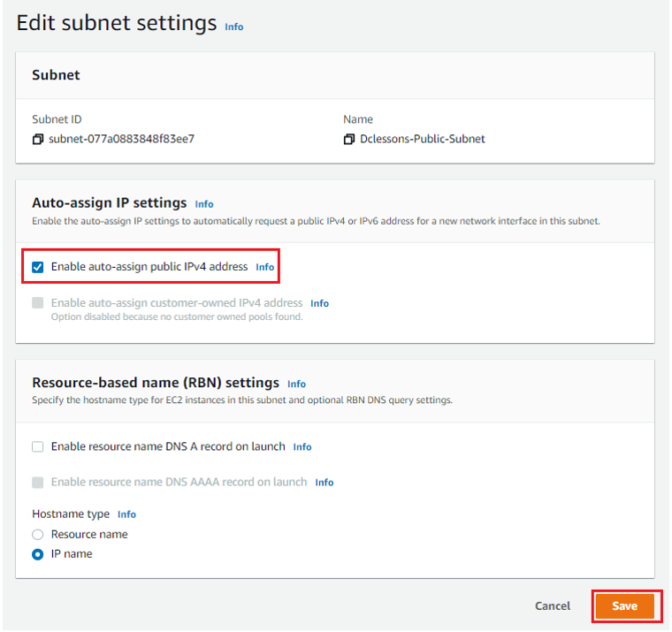Image resolution: width=672 pixels, height=632 pixels.
Task: Select Resource name hostname type
Action: point(38,534)
